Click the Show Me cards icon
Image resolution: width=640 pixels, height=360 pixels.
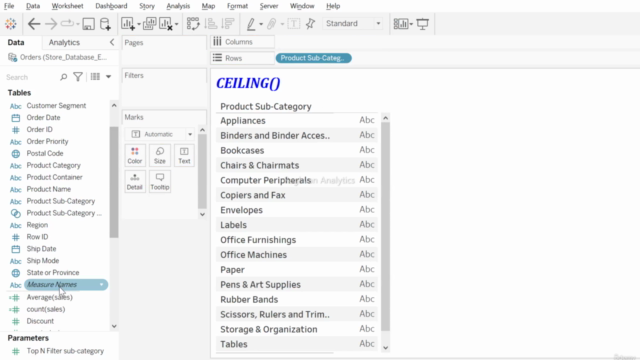[x=400, y=24]
